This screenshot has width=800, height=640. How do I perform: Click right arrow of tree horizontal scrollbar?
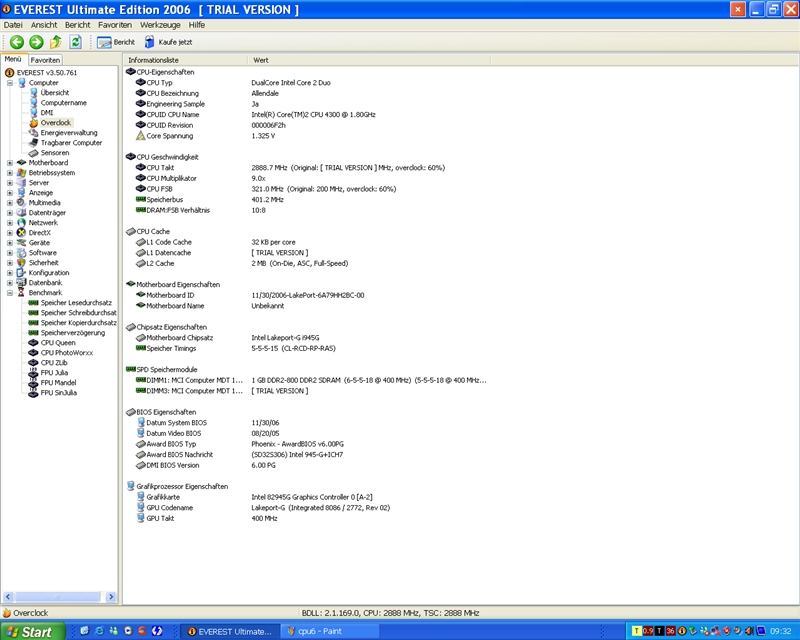click(x=111, y=596)
